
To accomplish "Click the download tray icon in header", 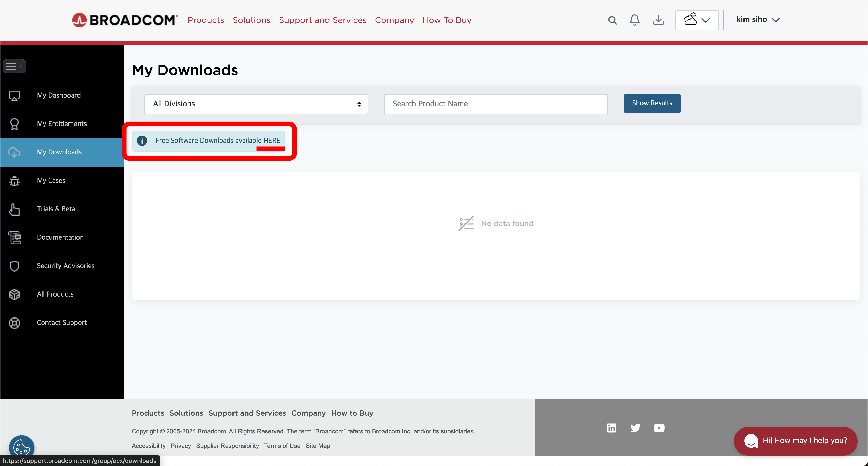I will [x=658, y=20].
